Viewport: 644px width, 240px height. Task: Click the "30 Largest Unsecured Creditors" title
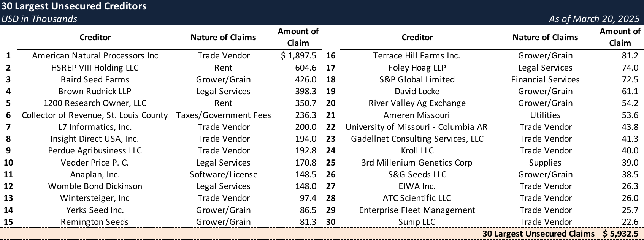tap(74, 6)
